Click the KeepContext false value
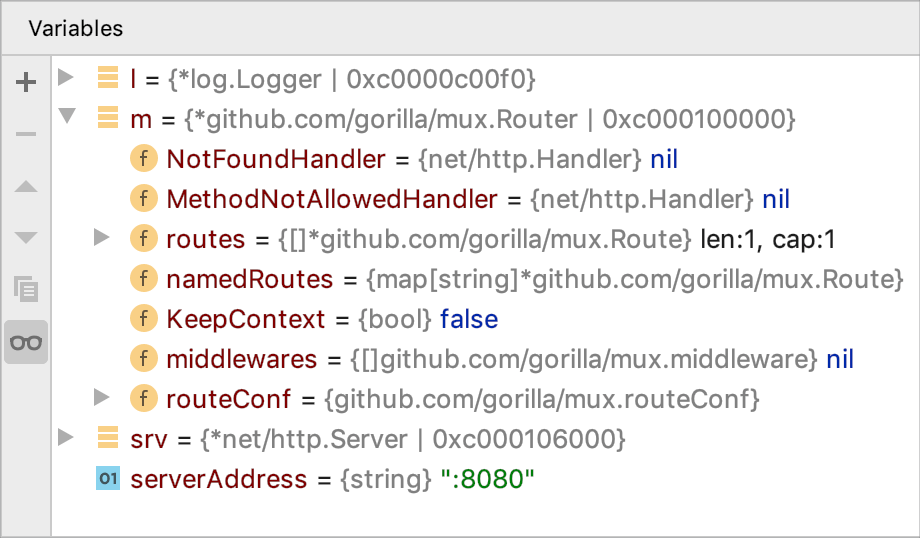920x538 pixels. [469, 319]
